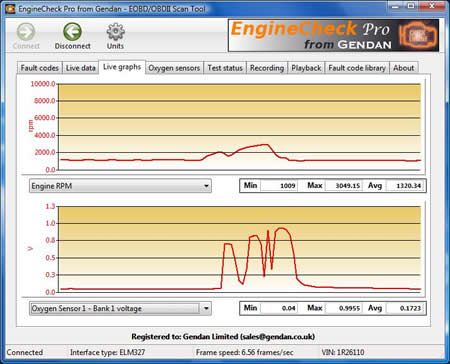Click the EngineCheck Pro Gendan banner

pyautogui.click(x=333, y=35)
